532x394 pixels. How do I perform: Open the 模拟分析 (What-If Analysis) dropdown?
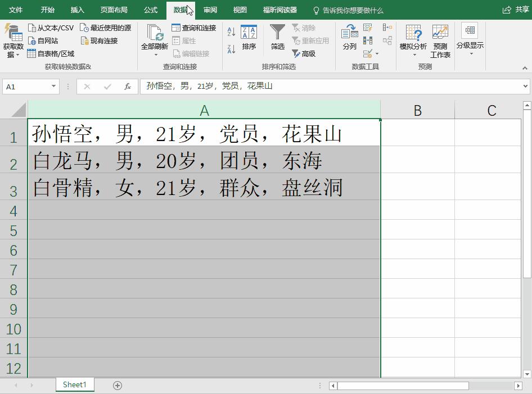[x=413, y=42]
